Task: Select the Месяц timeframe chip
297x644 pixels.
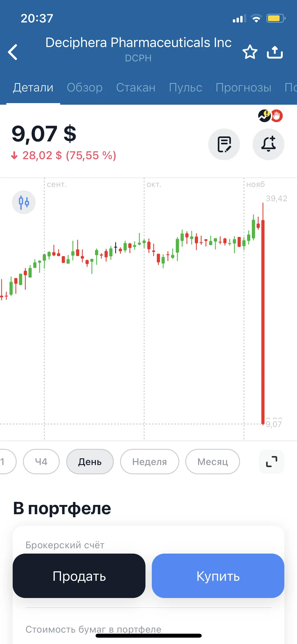Action: [213, 462]
